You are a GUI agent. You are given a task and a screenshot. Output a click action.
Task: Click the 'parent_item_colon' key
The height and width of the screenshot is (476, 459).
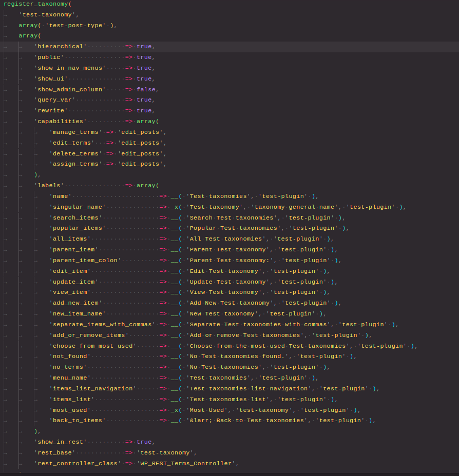click(85, 261)
